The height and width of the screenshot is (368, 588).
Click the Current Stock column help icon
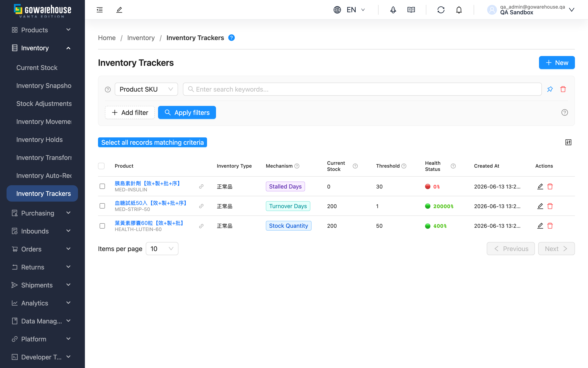click(x=355, y=166)
